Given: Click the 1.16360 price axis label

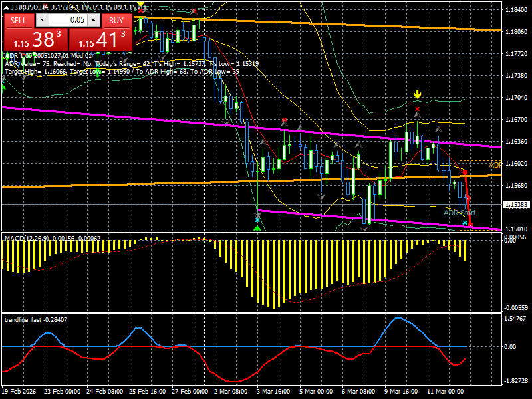Looking at the screenshot, I should (x=517, y=141).
